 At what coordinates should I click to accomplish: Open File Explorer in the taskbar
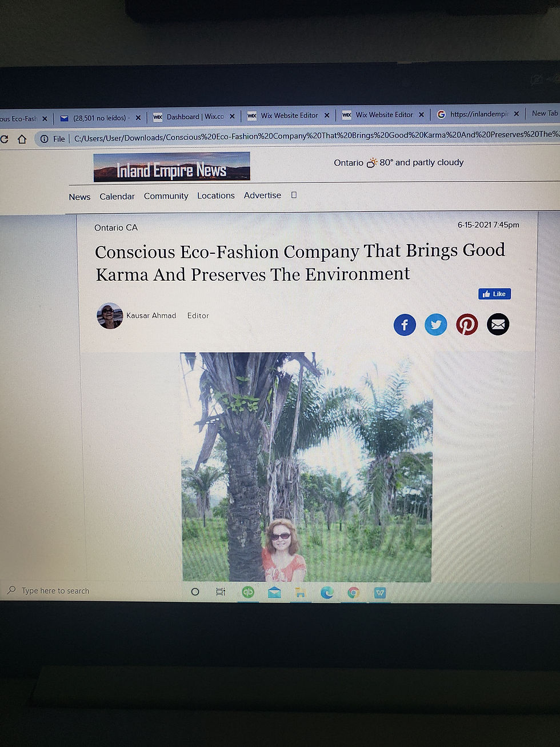[x=301, y=593]
